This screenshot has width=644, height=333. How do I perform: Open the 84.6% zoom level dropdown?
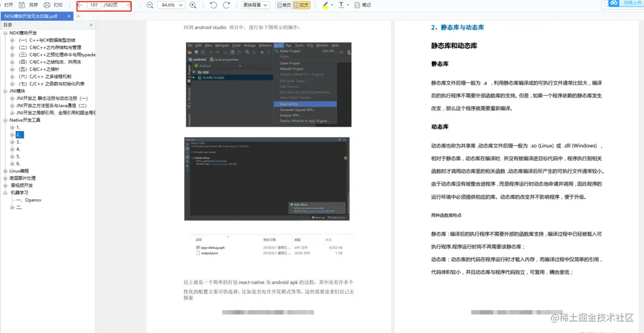171,5
